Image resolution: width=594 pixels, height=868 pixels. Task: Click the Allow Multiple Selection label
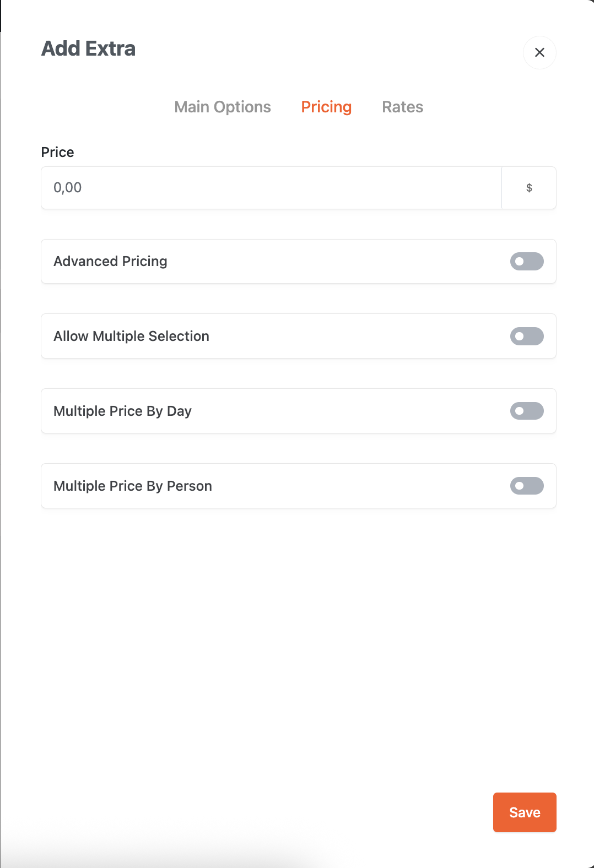[131, 337]
